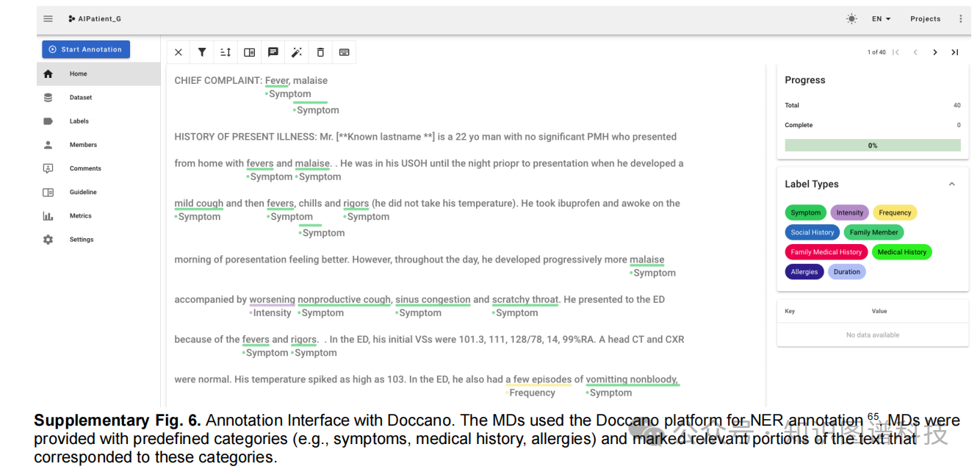Collapse the Label Types panel chevron

(951, 184)
